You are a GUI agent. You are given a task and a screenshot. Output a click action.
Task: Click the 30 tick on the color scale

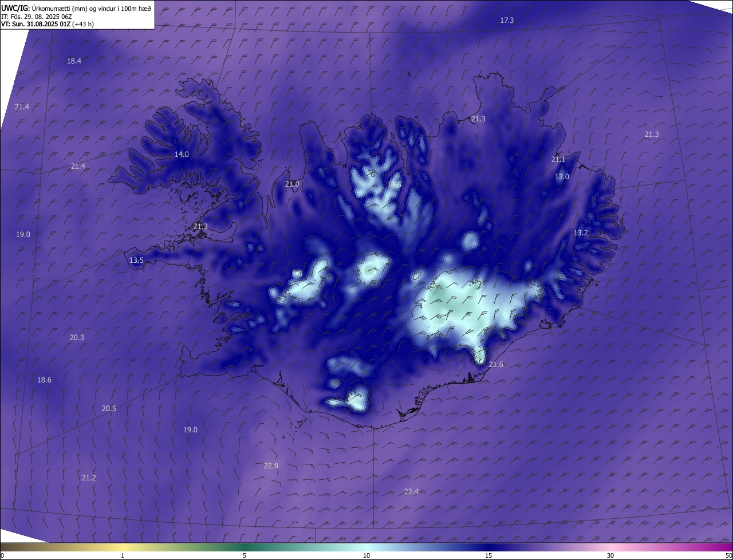tap(610, 556)
